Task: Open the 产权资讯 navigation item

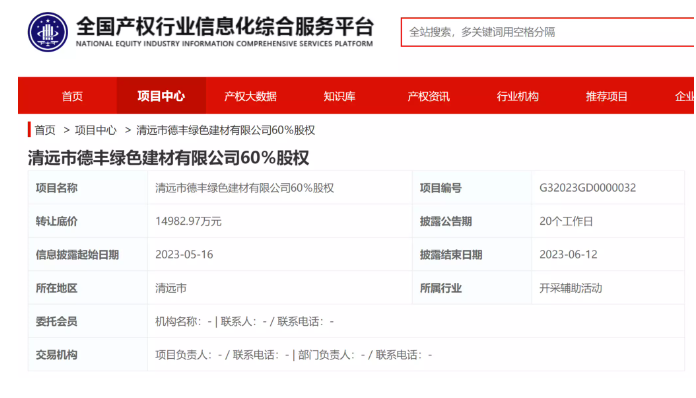Action: [x=428, y=96]
